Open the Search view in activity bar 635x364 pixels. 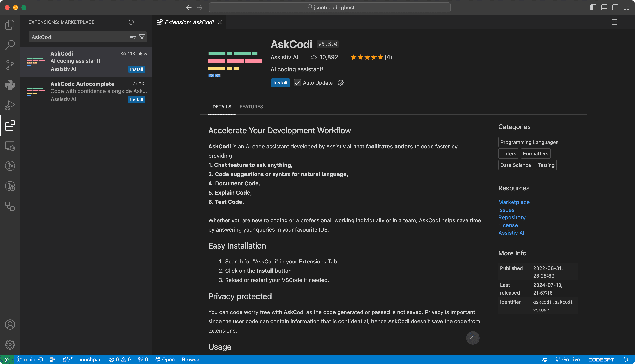click(10, 45)
